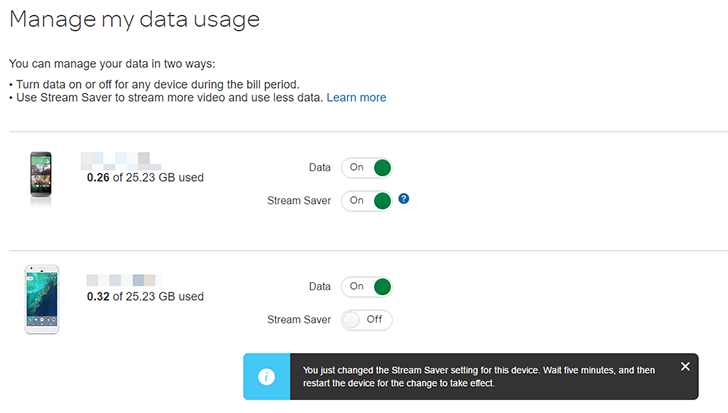Click the second device's "Data" label
This screenshot has height=413, width=728.
[x=319, y=287]
